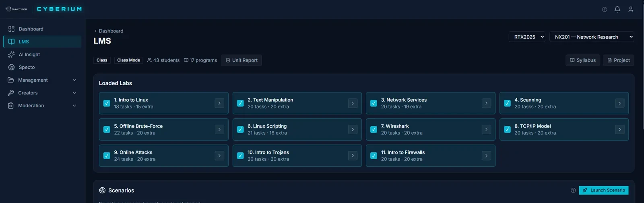Viewport: 644px width, 203px height.
Task: Click the Cyberium logo
Action: coord(59,9)
